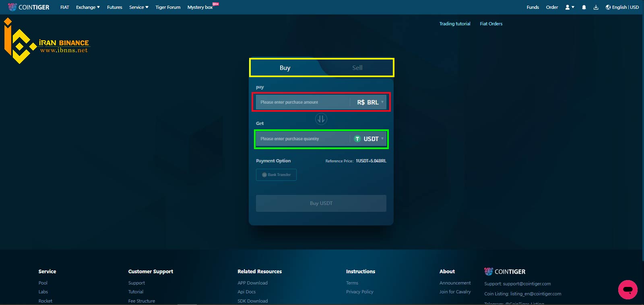Open Funds in the header

coord(533,7)
